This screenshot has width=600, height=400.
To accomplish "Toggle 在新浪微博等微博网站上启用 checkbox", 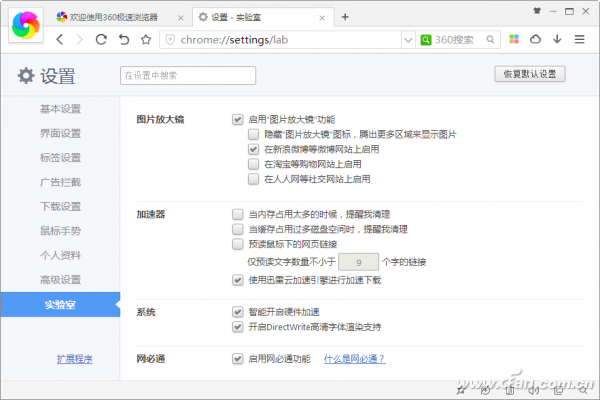I will [x=253, y=149].
